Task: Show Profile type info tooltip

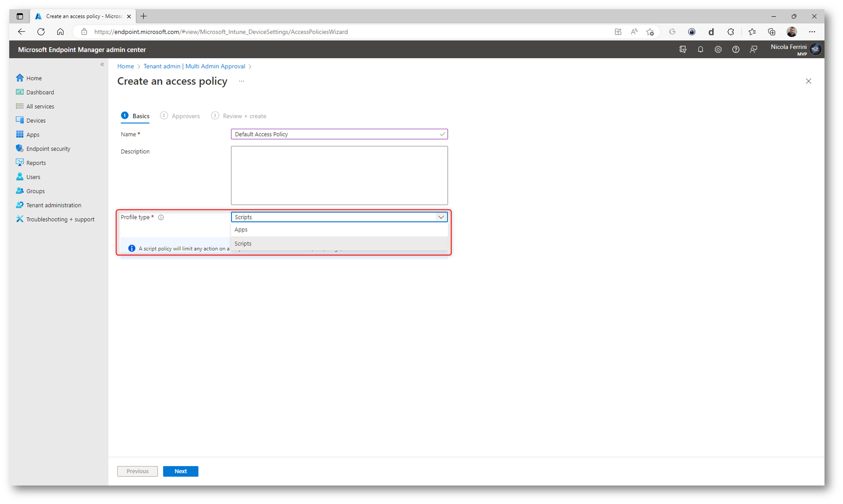Action: coord(161,217)
